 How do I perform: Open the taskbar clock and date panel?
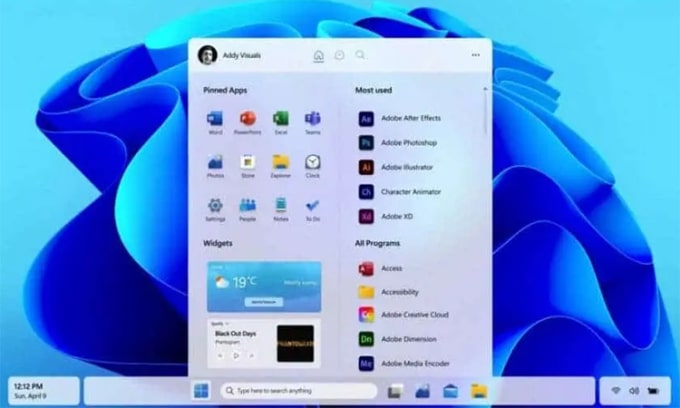(x=43, y=391)
